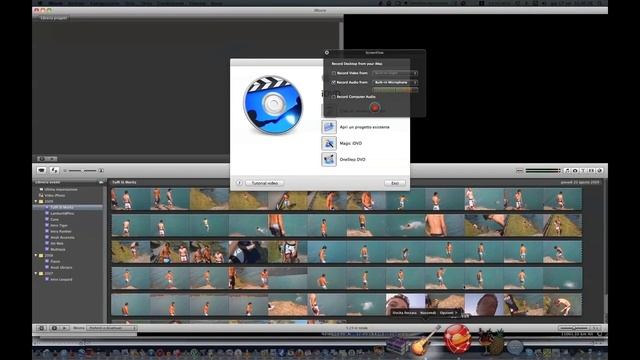The image size is (640, 360).
Task: Open the blue speech bubble app in Dock
Action: point(515,347)
